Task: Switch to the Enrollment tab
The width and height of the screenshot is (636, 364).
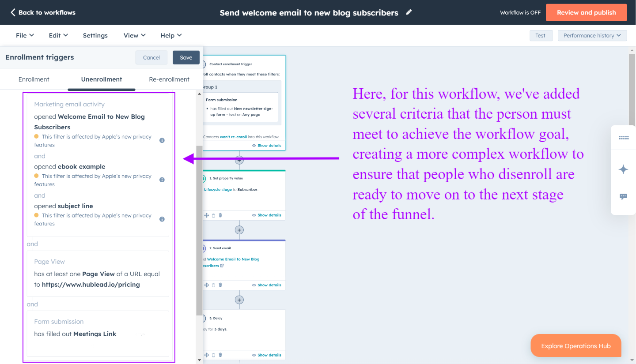Action: point(34,79)
